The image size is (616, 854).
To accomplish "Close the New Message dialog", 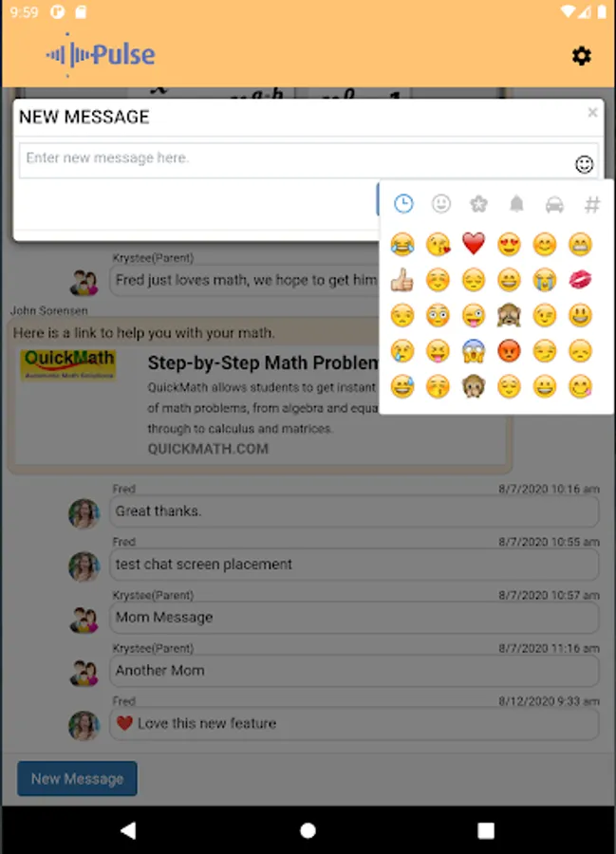I will click(592, 112).
